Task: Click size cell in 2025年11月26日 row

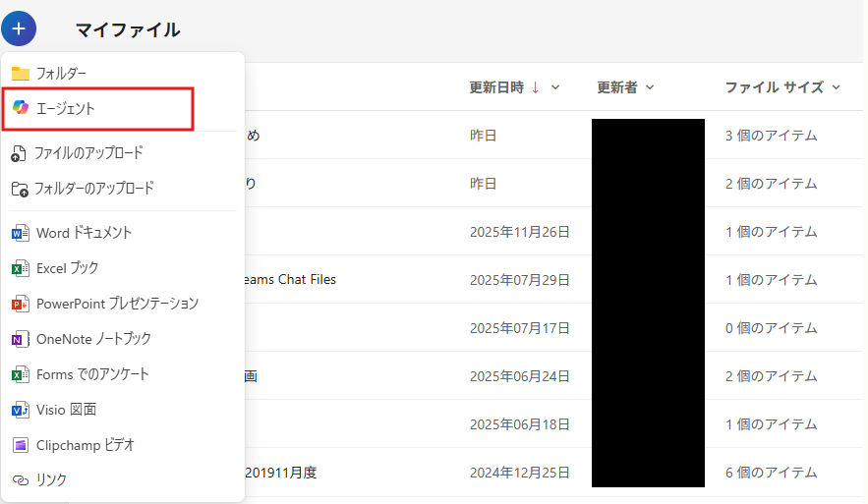Action: click(771, 232)
